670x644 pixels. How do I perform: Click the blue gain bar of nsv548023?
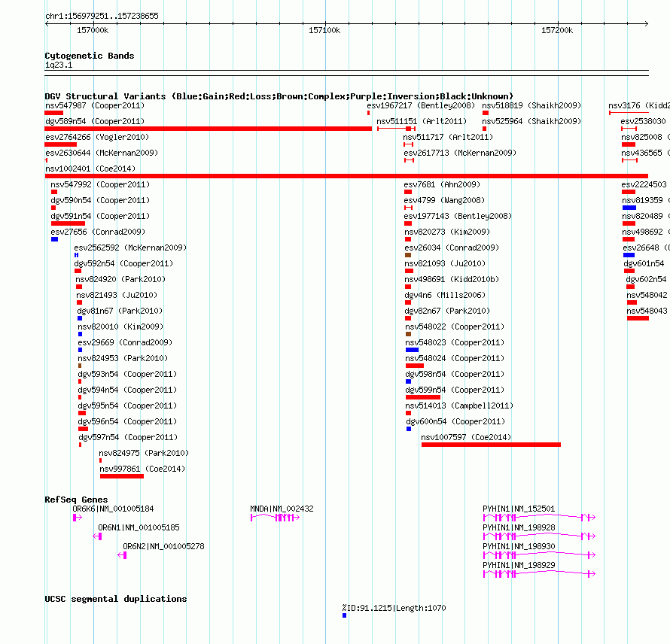point(412,350)
